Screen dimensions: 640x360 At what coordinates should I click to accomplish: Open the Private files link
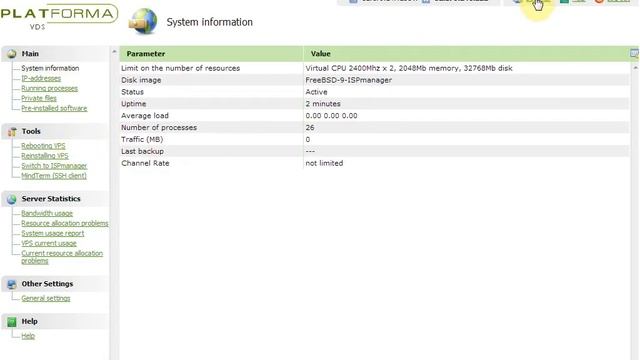[x=39, y=98]
